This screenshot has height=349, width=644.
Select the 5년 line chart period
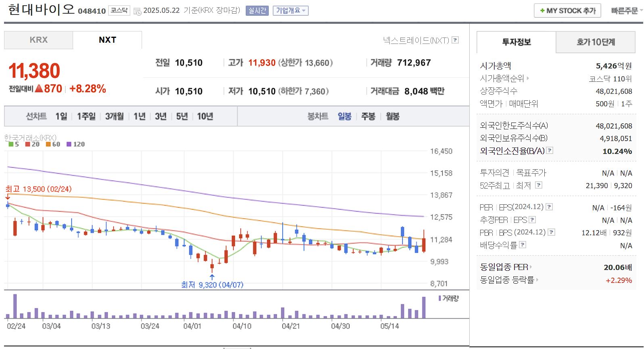click(x=182, y=116)
